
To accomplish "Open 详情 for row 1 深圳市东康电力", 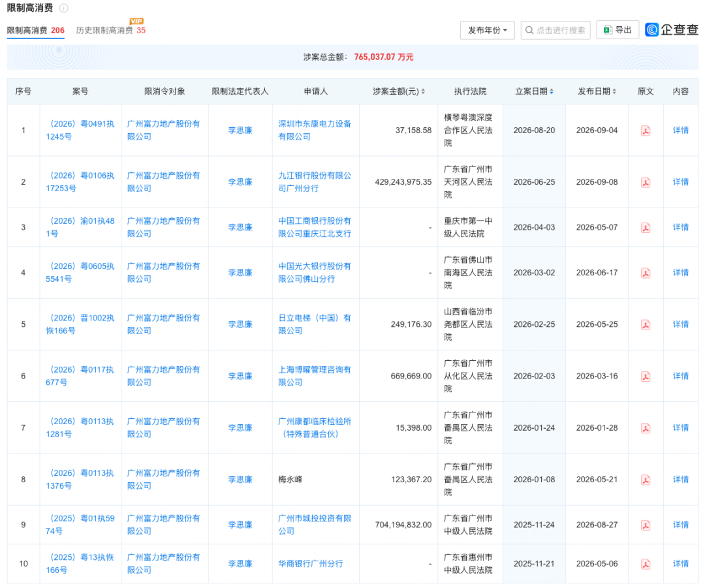I will click(x=680, y=131).
